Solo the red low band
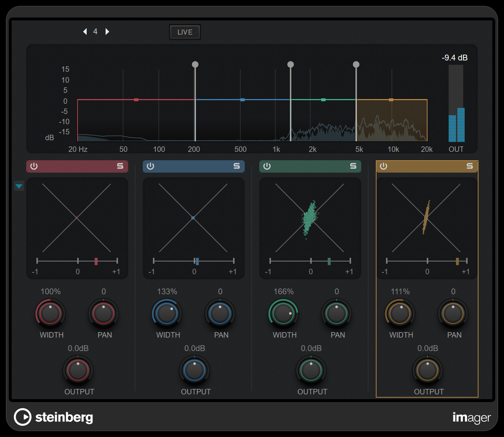The image size is (504, 437). [120, 166]
